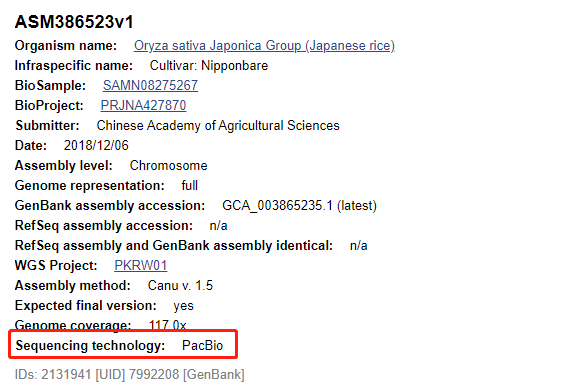
Task: Click the Genome representation value full
Action: coord(190,186)
